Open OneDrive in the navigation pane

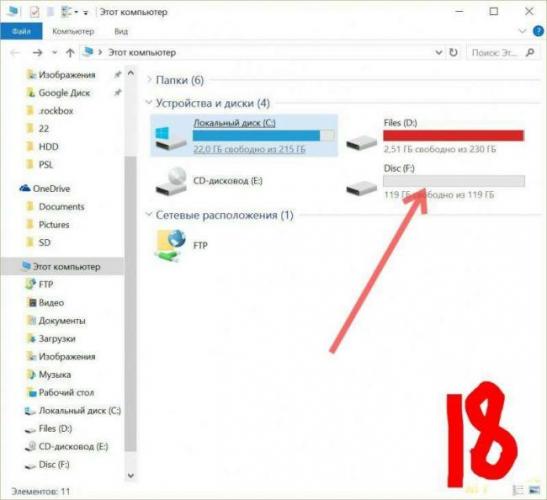(51, 189)
